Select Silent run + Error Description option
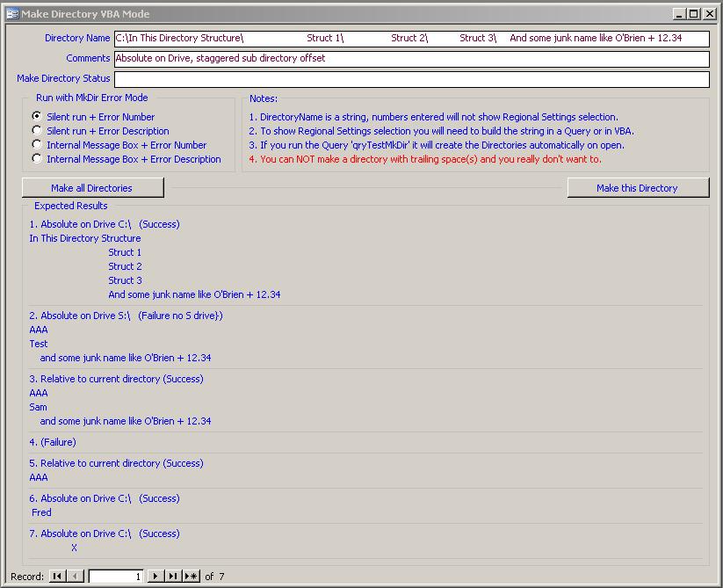This screenshot has width=723, height=588. pos(37,130)
